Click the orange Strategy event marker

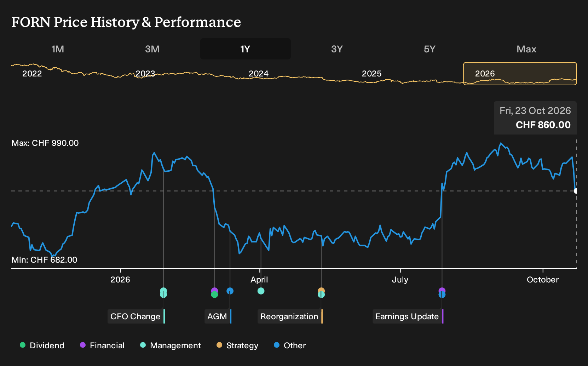pos(321,290)
